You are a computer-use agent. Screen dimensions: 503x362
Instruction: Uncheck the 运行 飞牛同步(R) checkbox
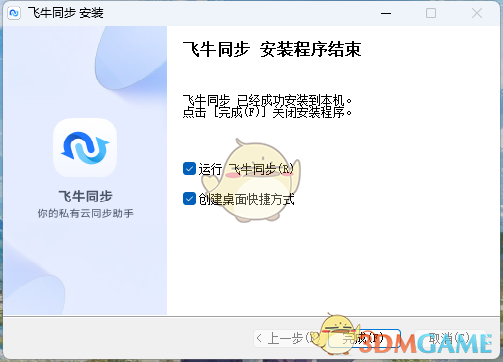pos(189,169)
